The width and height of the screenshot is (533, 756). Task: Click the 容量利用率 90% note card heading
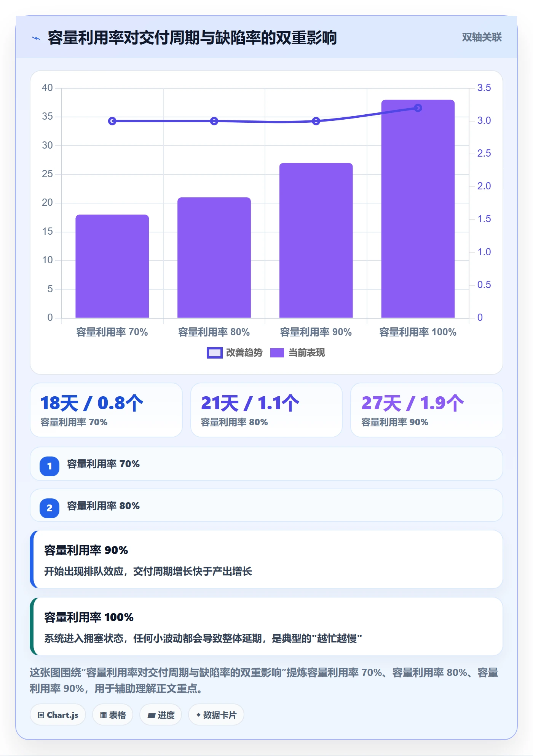tap(86, 550)
